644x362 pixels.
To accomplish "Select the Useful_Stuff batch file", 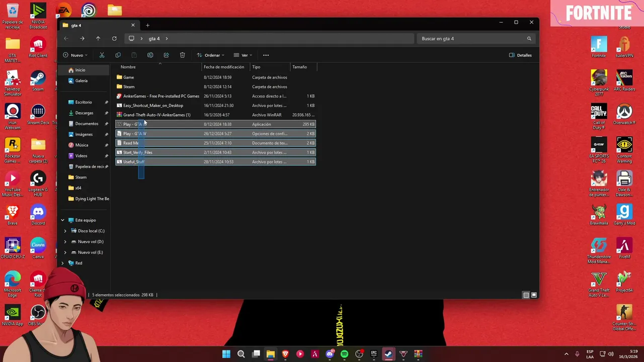I will pos(216,162).
